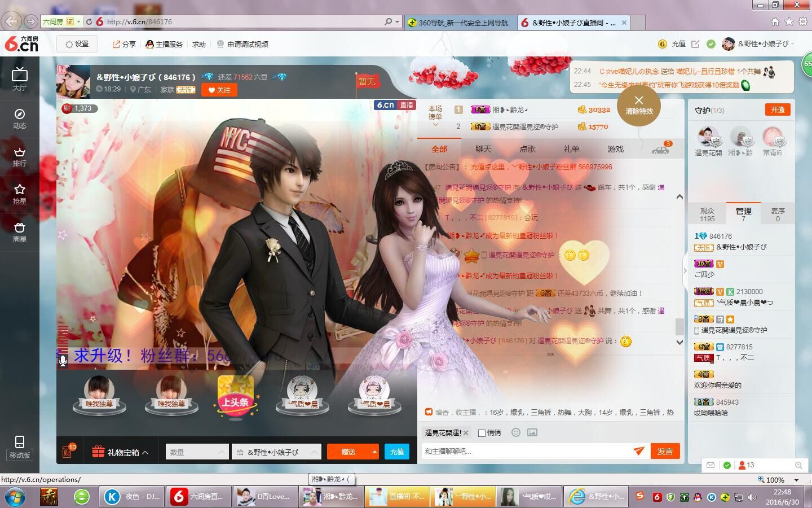This screenshot has height=508, width=812.
Task: Click the 分享 share link
Action: pos(124,44)
